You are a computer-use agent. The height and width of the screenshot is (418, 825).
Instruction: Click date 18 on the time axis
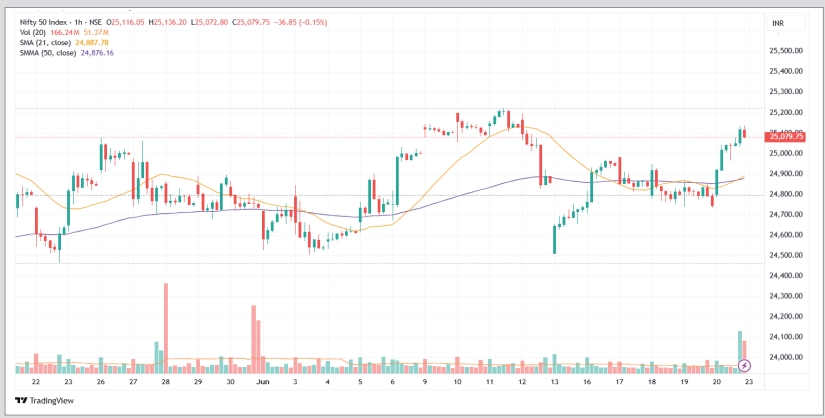pyautogui.click(x=652, y=383)
